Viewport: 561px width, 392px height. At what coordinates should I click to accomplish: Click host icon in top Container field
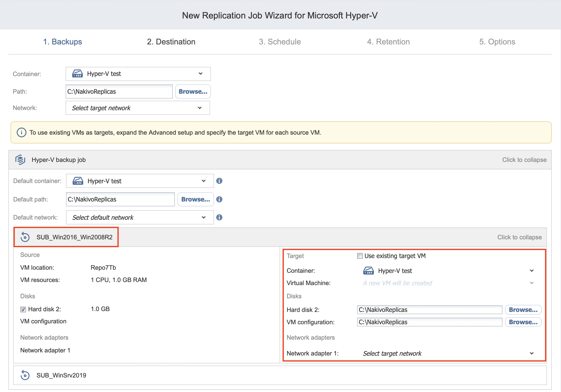click(x=78, y=74)
